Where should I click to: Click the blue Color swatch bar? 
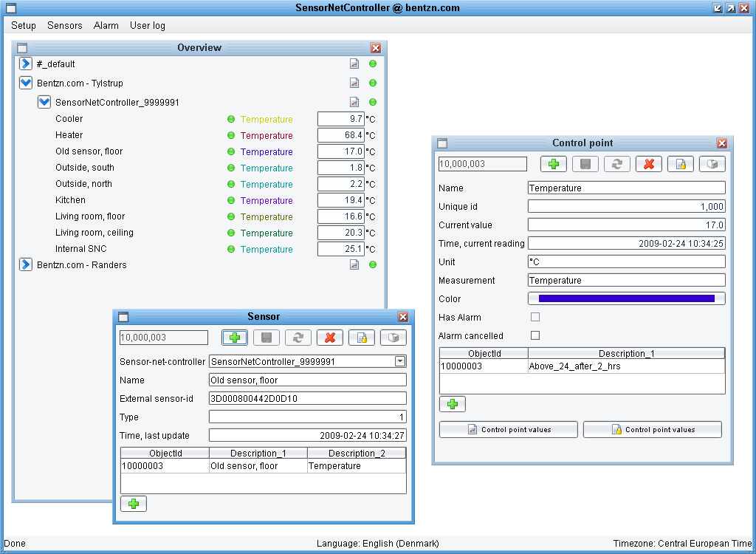click(626, 298)
